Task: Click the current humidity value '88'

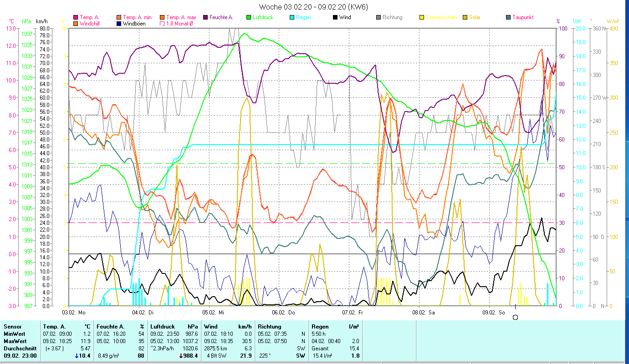Action: (x=141, y=356)
